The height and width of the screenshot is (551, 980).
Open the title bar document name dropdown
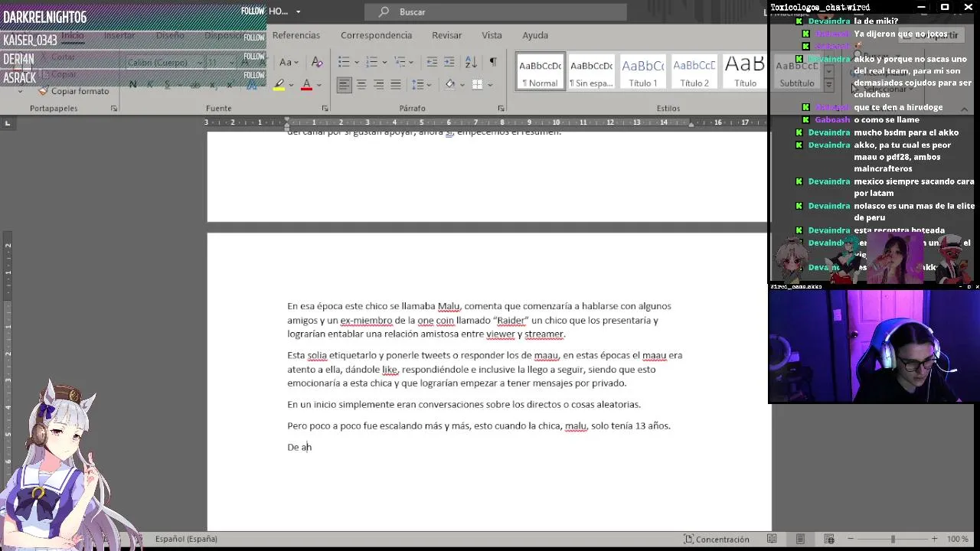[298, 11]
